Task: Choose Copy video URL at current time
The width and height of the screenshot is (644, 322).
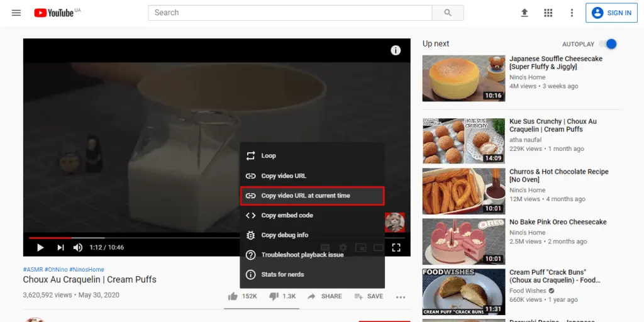Action: point(312,196)
